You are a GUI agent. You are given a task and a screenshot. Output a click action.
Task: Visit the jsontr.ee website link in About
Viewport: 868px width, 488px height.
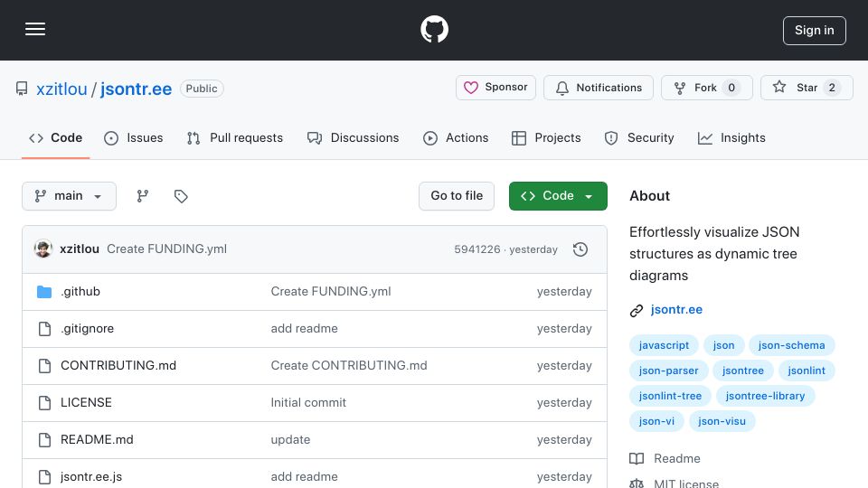676,310
